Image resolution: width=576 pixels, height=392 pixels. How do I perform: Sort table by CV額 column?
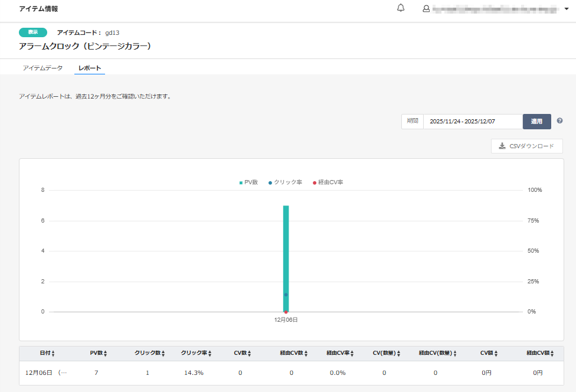tap(489, 353)
